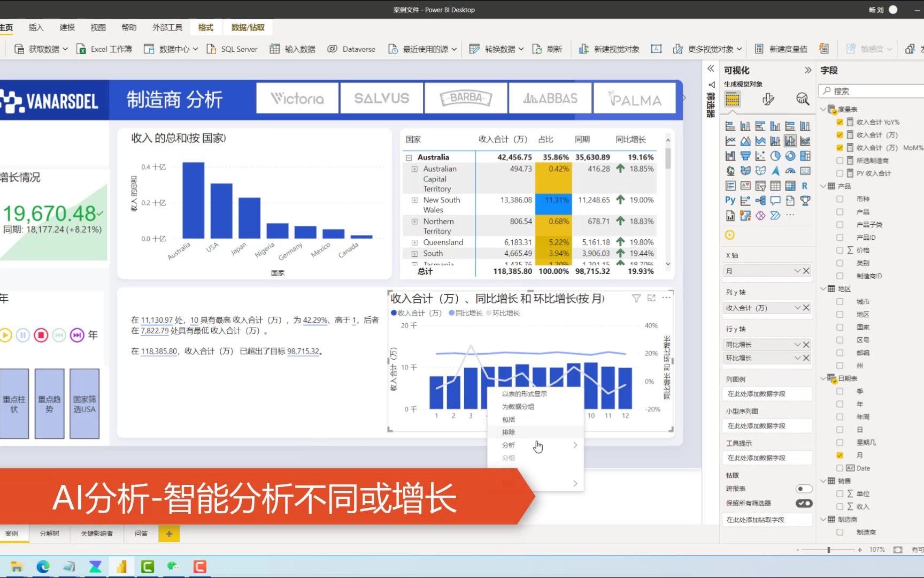This screenshot has width=924, height=578.
Task: Insert the slicer visual icon
Action: pyautogui.click(x=760, y=186)
